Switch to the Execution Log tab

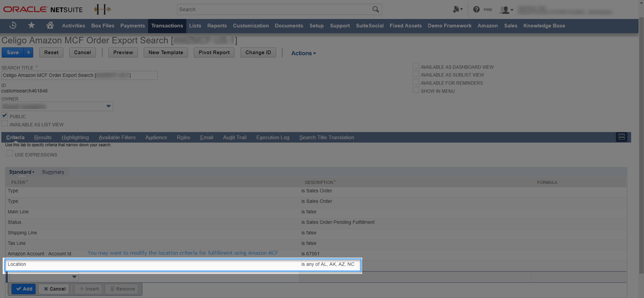[273, 137]
